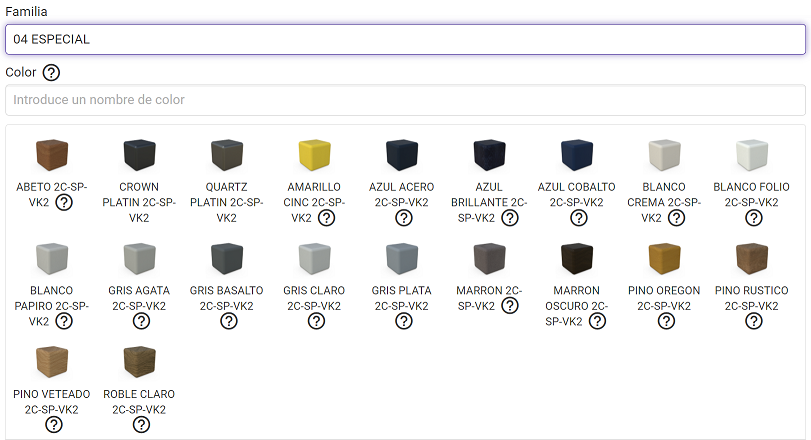811x440 pixels.
Task: Open help icon under ABETO 2C-SP-VK2
Action: coord(63,203)
